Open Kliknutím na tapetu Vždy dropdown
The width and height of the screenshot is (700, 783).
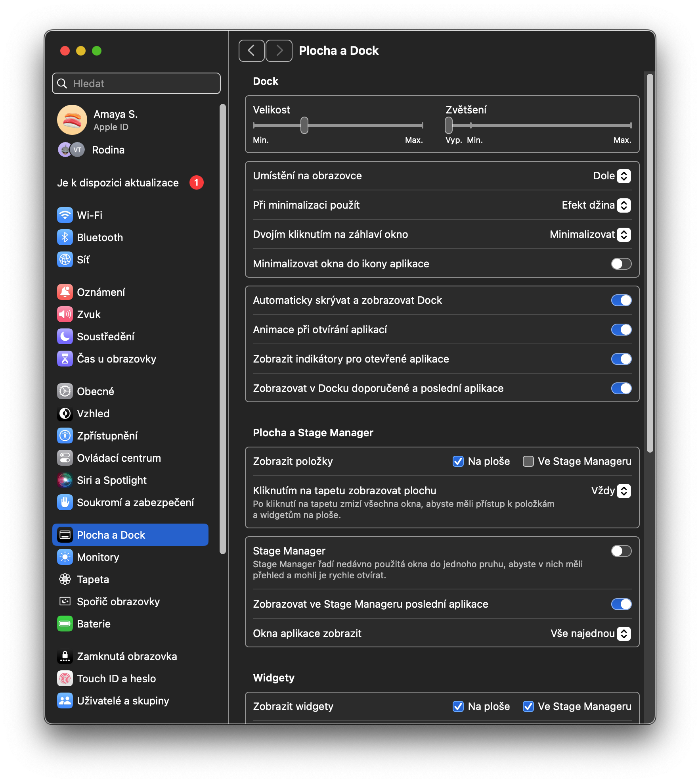click(611, 491)
